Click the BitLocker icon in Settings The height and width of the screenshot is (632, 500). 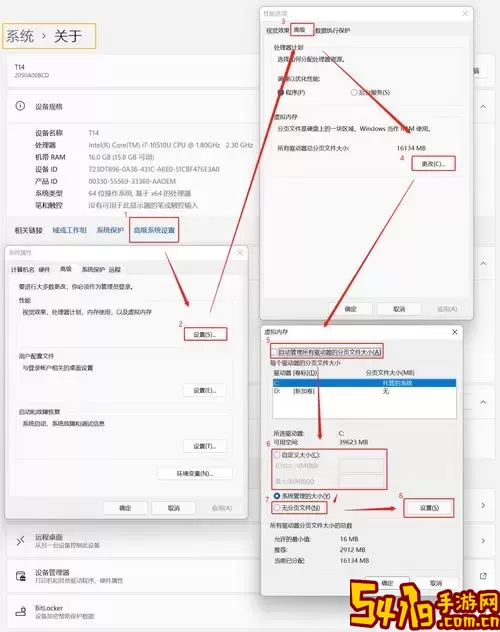pos(21,611)
